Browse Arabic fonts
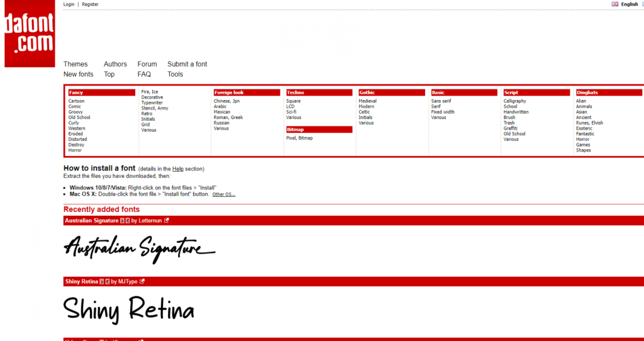The image size is (644, 341). (220, 106)
